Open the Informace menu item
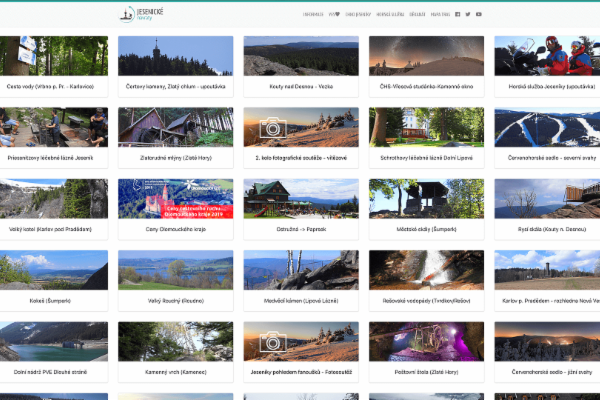The height and width of the screenshot is (400, 600). [313, 14]
